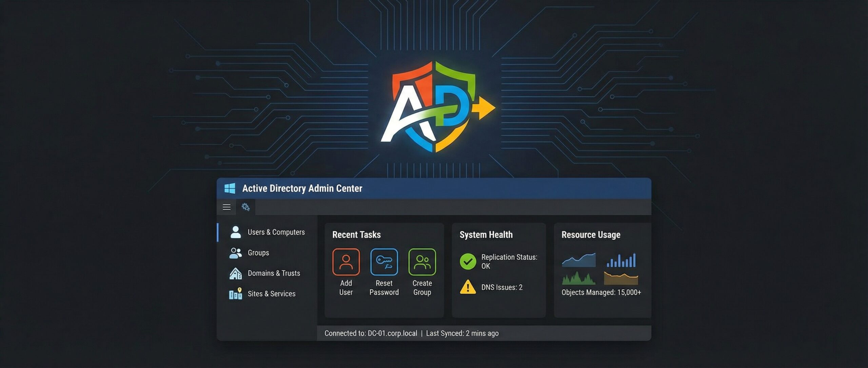Click the green Replication Status checkmark

[468, 261]
